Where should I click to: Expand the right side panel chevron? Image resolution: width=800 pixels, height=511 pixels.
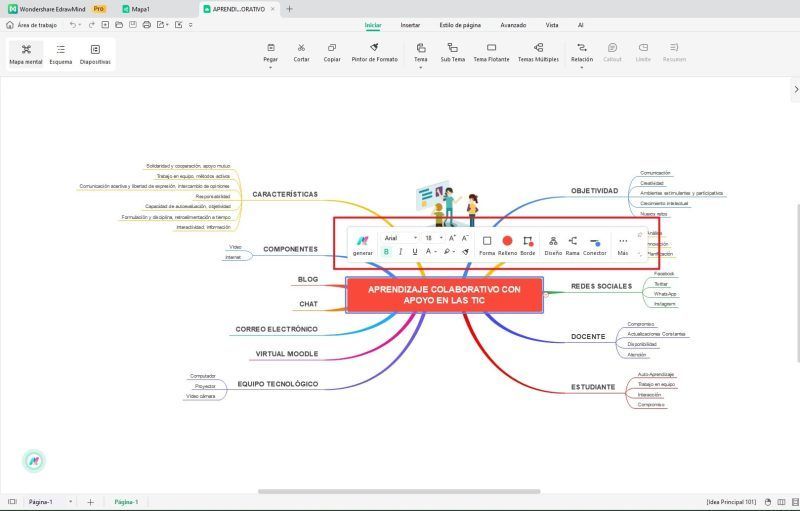(x=795, y=89)
